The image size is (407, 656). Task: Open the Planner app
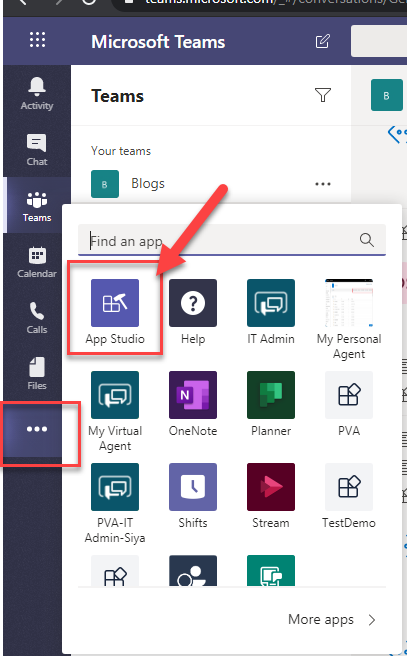[x=271, y=404]
